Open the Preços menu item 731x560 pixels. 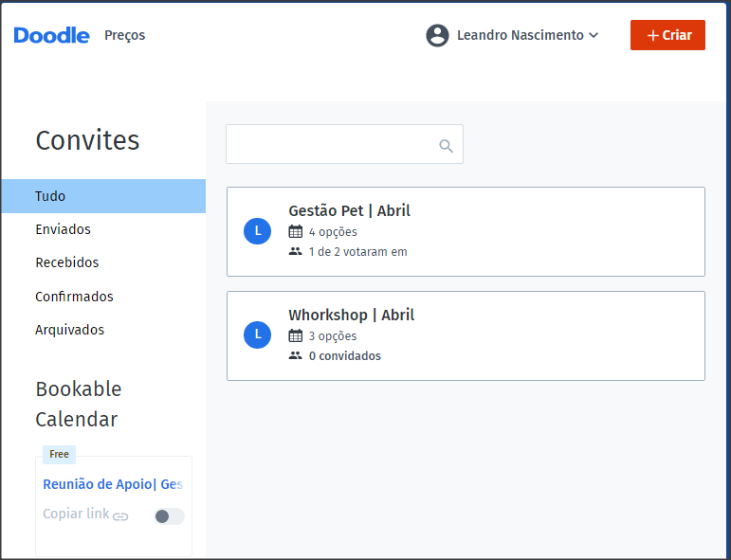[x=124, y=35]
